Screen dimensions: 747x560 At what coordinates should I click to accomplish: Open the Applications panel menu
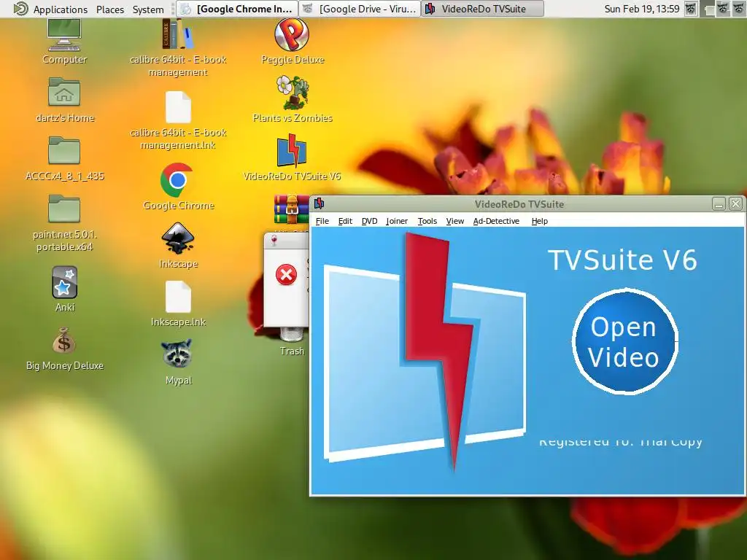(50, 9)
